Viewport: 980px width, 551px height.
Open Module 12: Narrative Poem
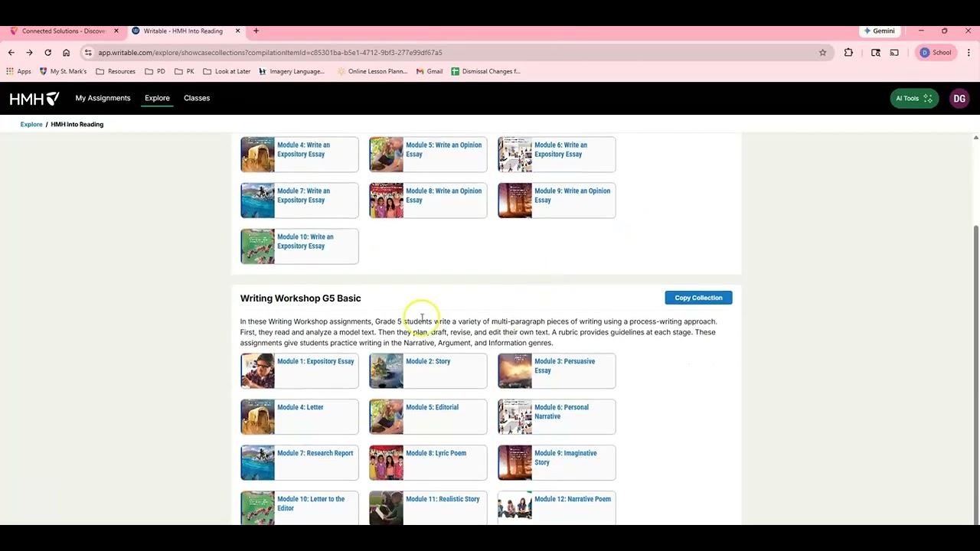(x=557, y=508)
